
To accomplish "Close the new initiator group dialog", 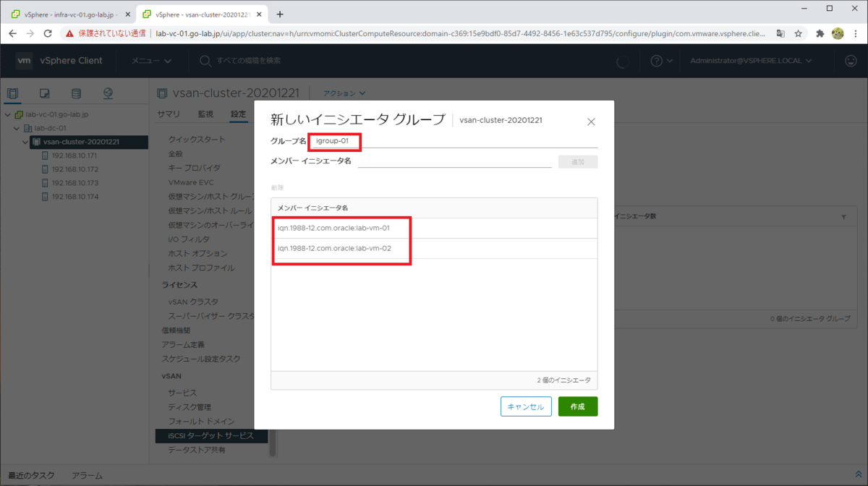I will pyautogui.click(x=591, y=121).
